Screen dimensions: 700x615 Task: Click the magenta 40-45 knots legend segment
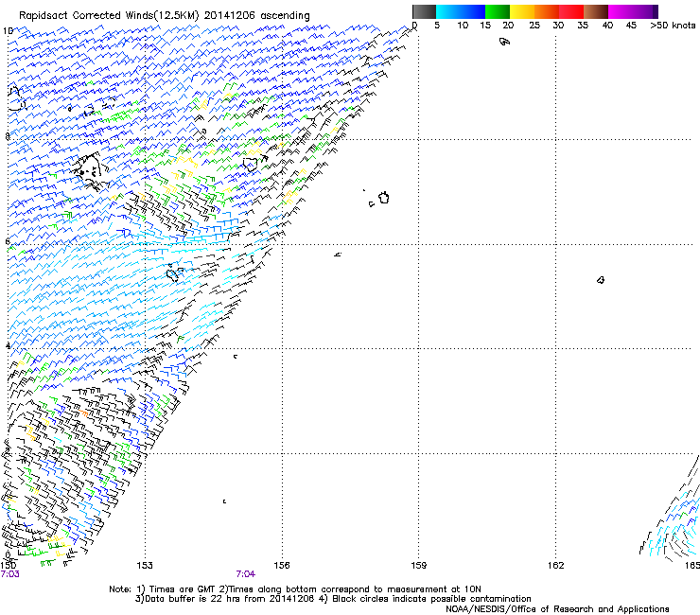click(x=621, y=11)
